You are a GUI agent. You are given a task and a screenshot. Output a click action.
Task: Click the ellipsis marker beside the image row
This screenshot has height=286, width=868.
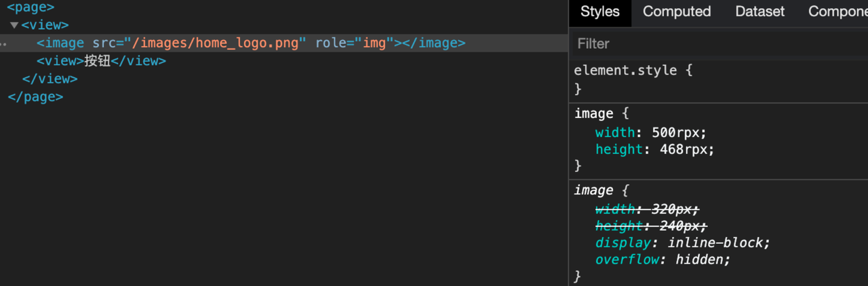pos(3,44)
